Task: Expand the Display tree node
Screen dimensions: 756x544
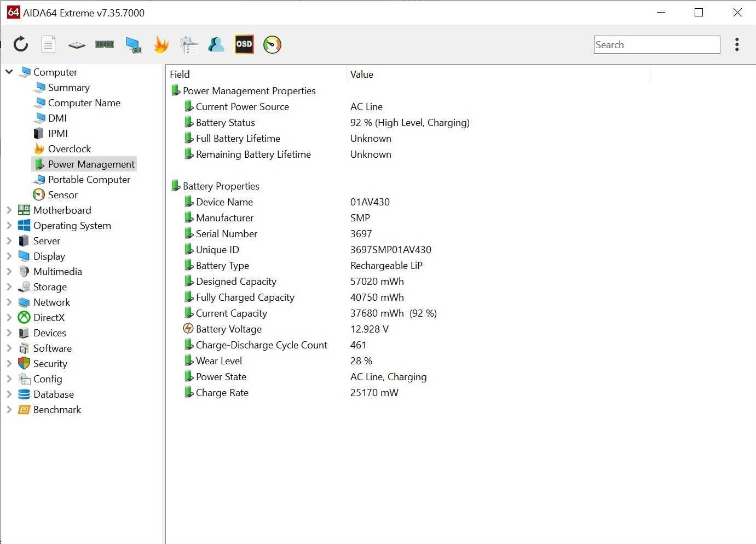Action: tap(9, 256)
